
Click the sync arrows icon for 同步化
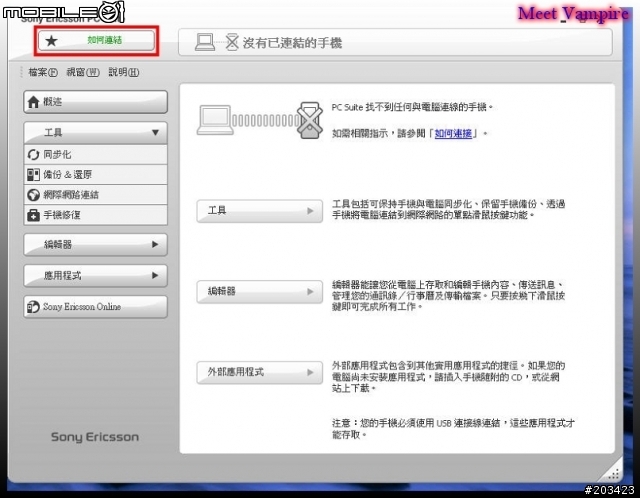point(33,155)
